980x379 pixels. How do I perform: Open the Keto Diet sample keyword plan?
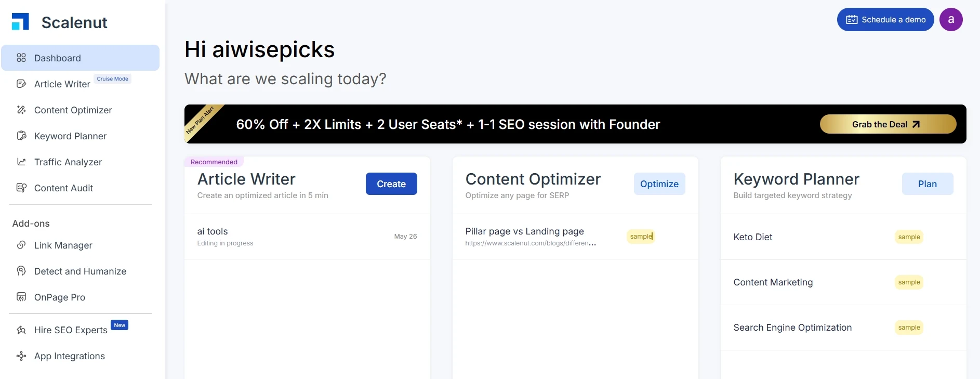[x=843, y=237]
